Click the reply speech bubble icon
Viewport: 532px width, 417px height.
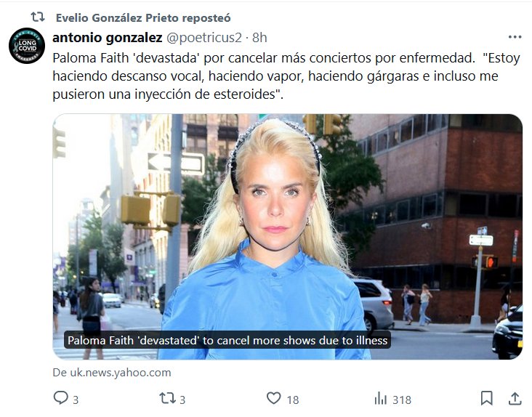pos(61,398)
